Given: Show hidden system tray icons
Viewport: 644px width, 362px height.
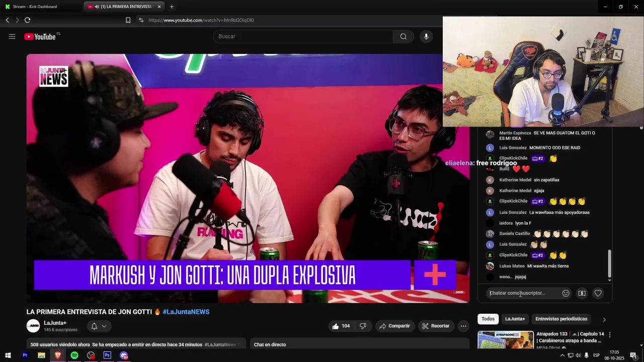Looking at the screenshot, I should click(x=562, y=355).
